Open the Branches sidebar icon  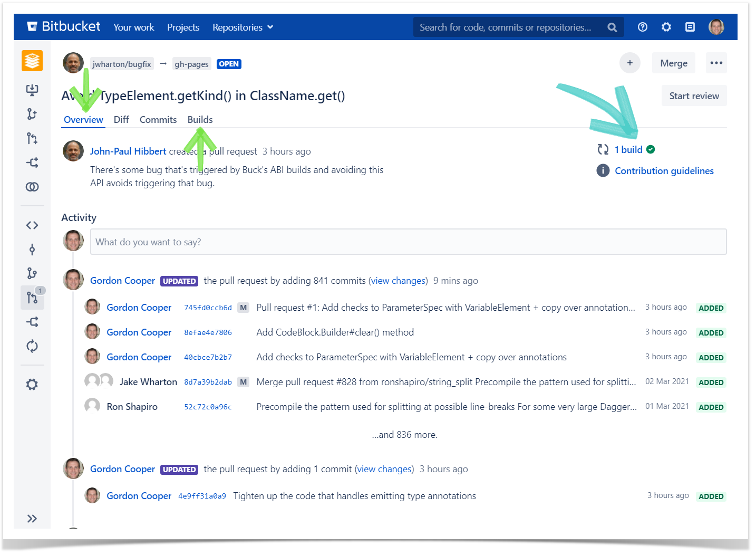click(x=32, y=273)
